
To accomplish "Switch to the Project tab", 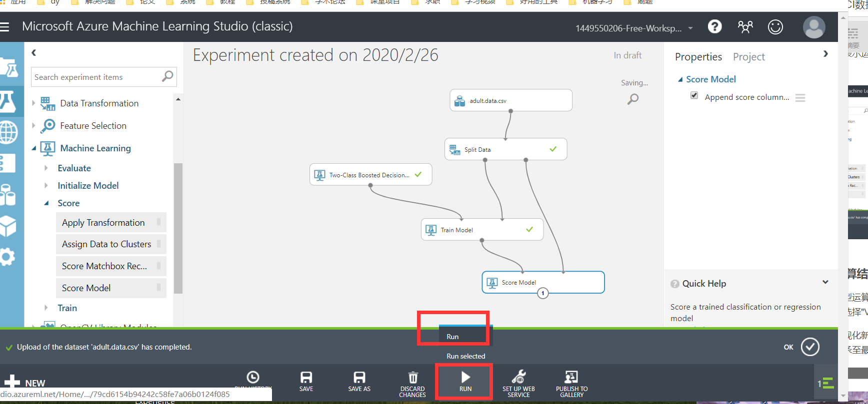I will (748, 57).
